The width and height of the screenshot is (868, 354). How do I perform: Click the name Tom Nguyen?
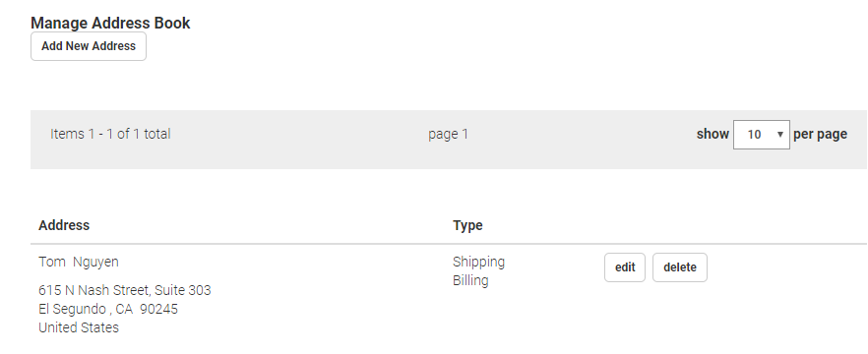coord(78,262)
